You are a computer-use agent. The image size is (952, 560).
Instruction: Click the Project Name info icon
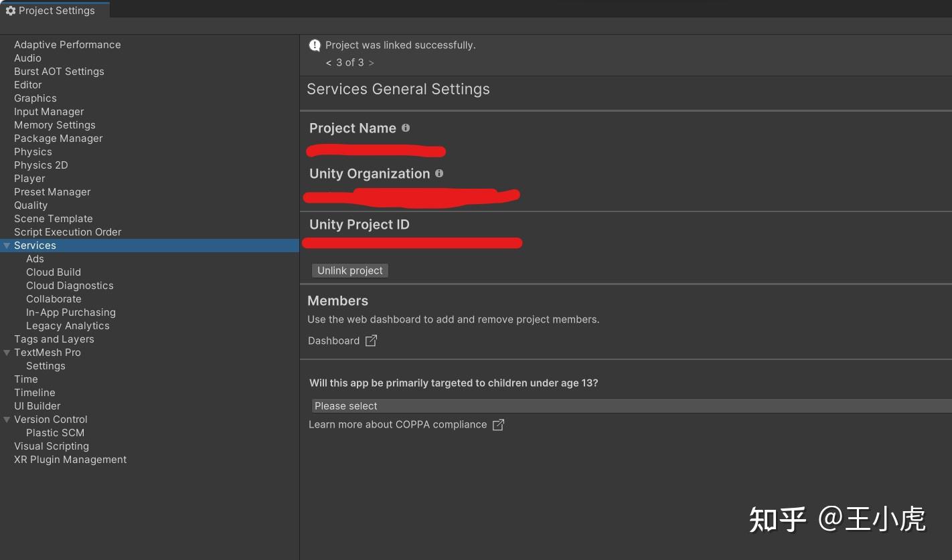pos(406,128)
